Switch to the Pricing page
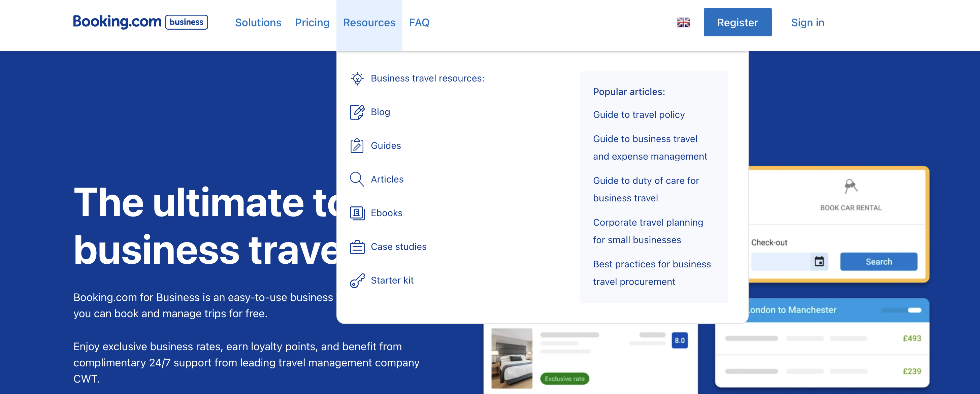This screenshot has height=394, width=980. (312, 23)
